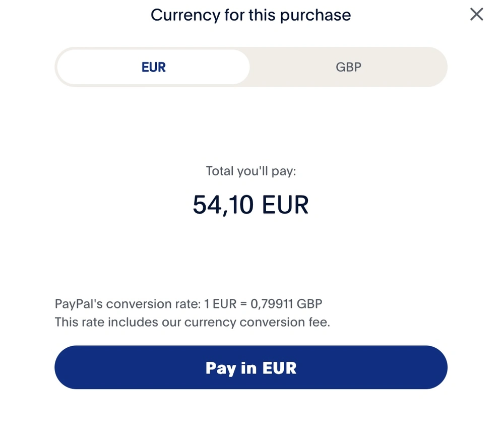This screenshot has width=504, height=442.
Task: Switch to the GBP currency tab
Action: [348, 67]
